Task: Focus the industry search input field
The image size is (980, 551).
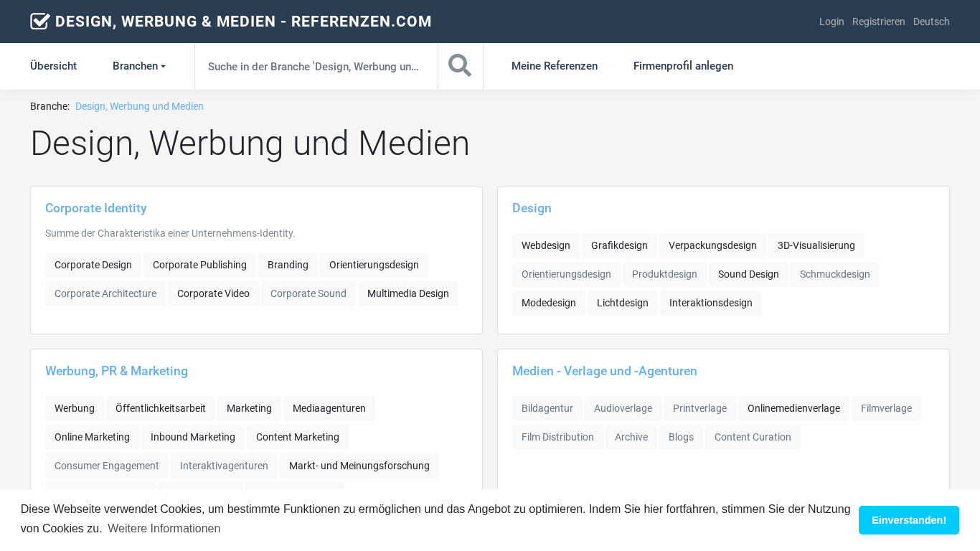Action: click(316, 67)
